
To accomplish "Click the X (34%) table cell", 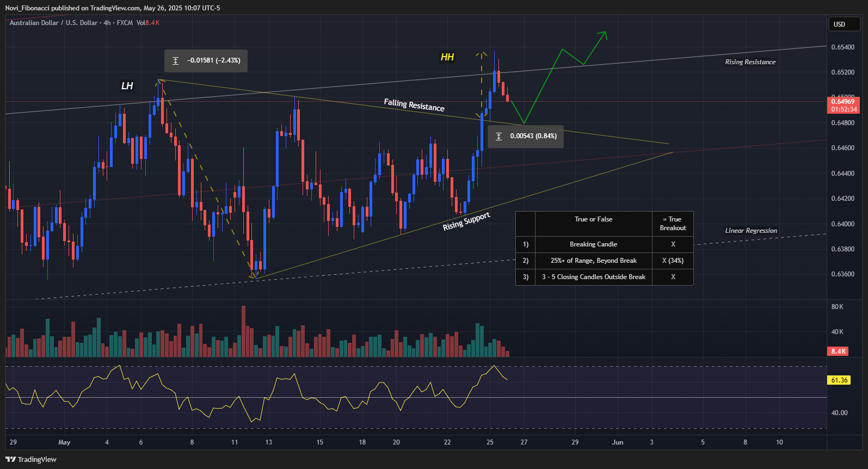I will [x=673, y=261].
